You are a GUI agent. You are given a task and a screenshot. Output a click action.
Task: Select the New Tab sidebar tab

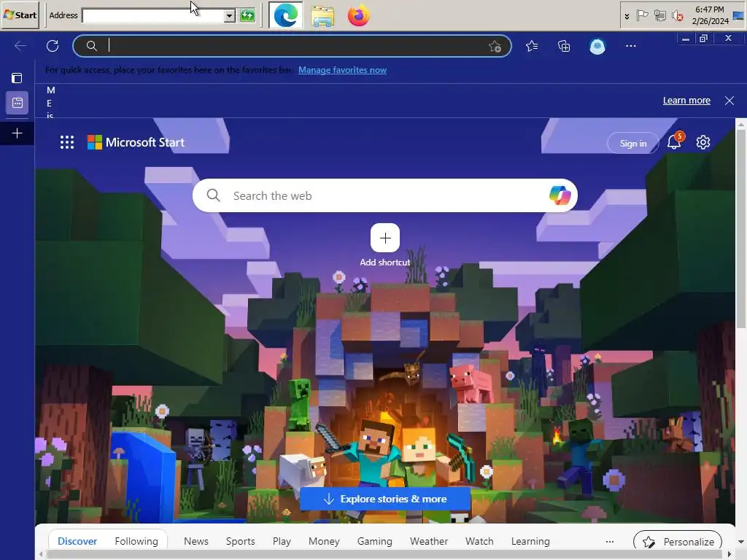tap(18, 103)
